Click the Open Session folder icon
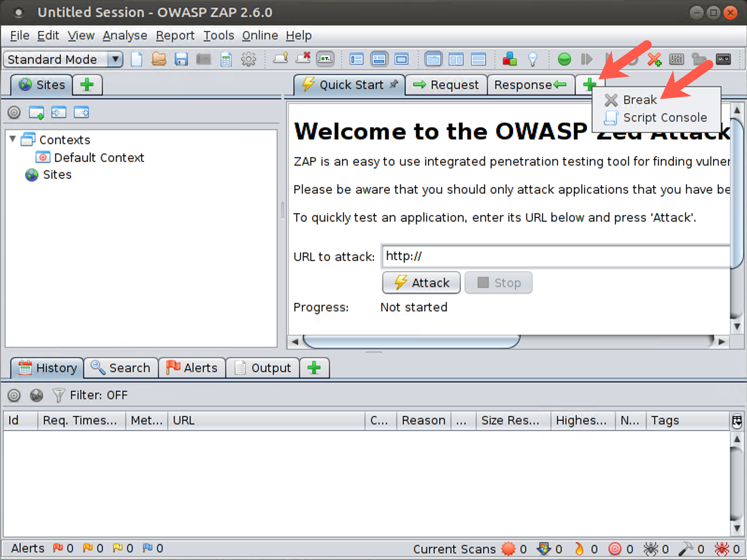This screenshot has width=747, height=560. point(159,59)
